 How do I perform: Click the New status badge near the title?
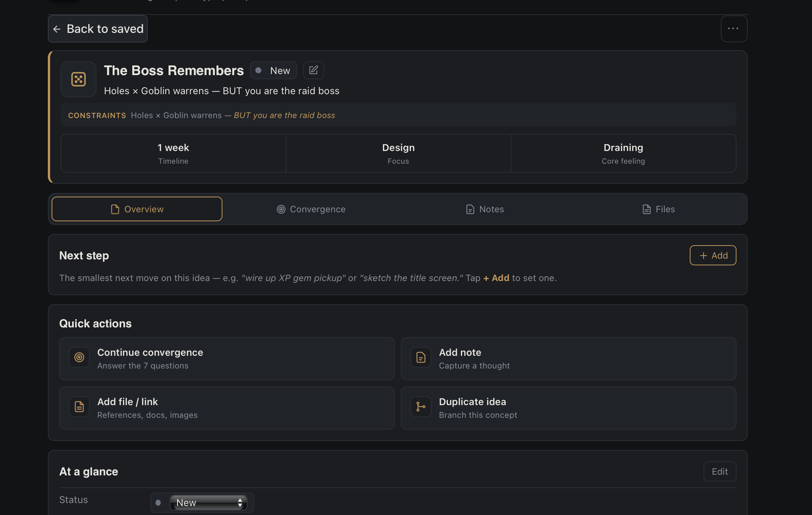tap(273, 70)
